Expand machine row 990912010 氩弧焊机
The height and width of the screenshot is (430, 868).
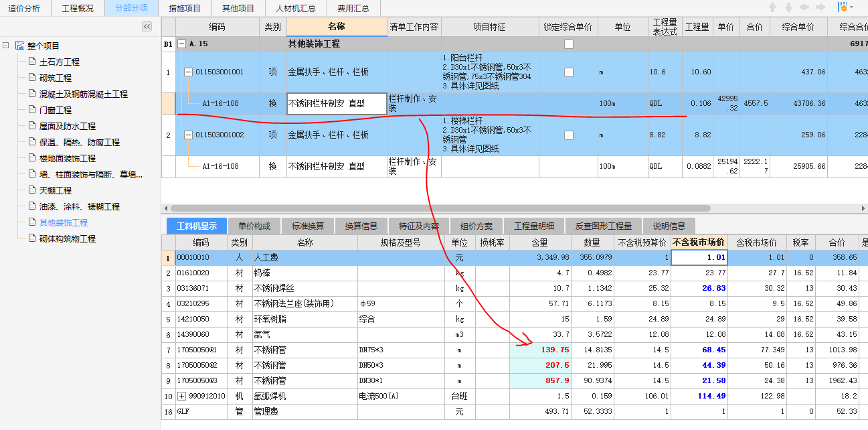click(x=181, y=396)
